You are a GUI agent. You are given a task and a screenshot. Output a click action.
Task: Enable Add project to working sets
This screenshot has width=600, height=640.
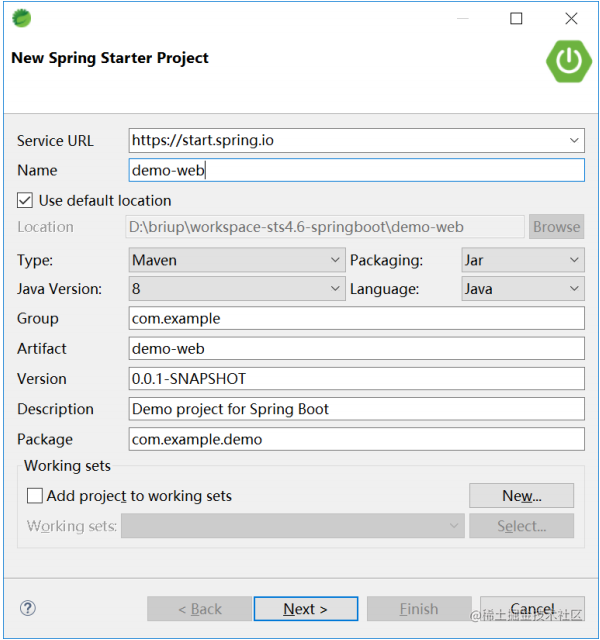[x=35, y=495]
